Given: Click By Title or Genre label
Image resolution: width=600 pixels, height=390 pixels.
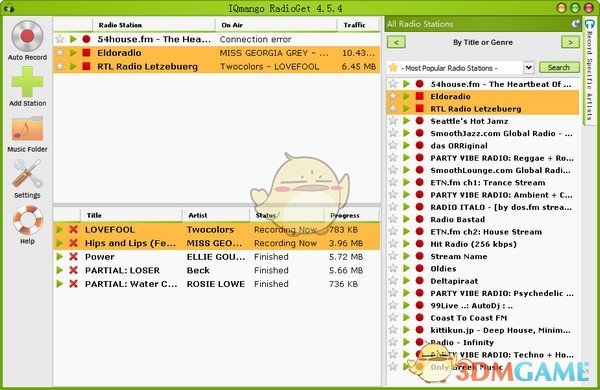Looking at the screenshot, I should [483, 42].
